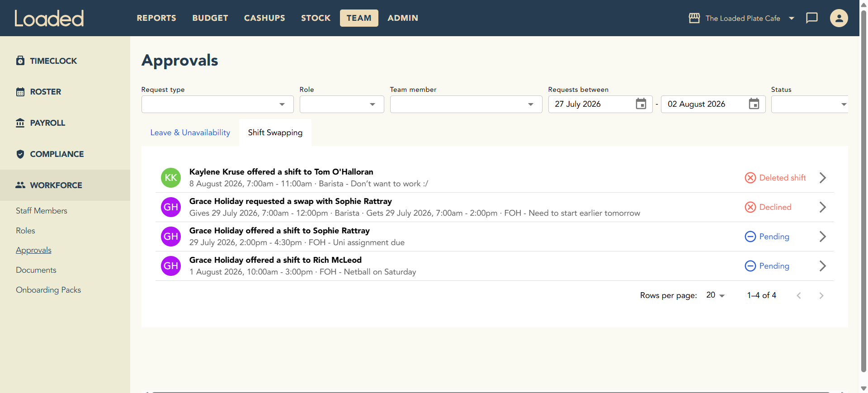Screen dimensions: 868x393
Task: Open the Request type dropdown
Action: 217,104
